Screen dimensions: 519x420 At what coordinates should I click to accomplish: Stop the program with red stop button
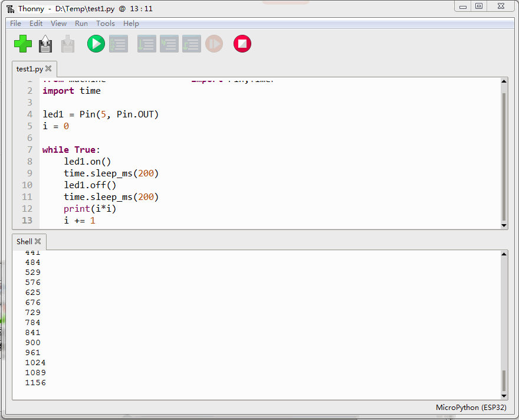[242, 44]
